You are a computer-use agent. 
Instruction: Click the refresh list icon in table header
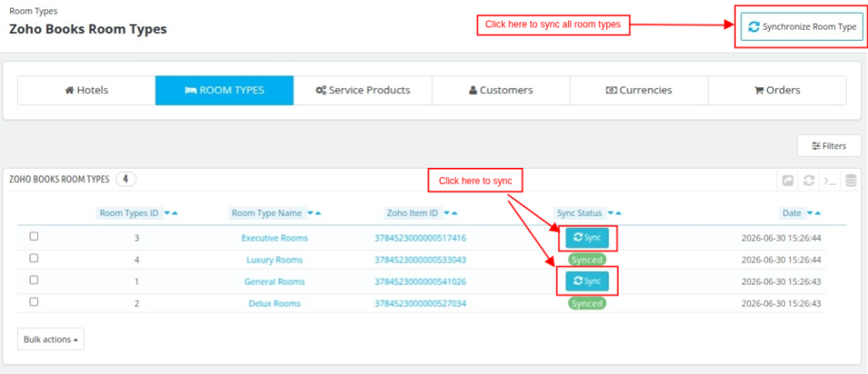point(809,181)
